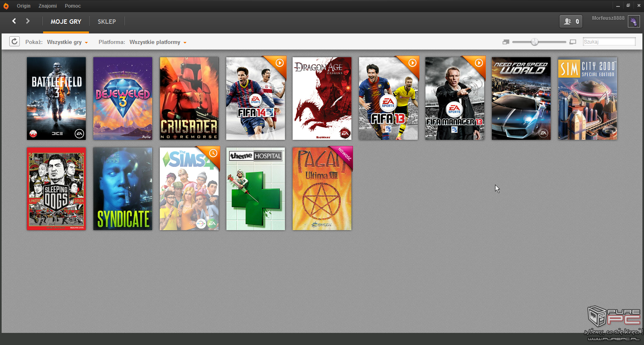The image size is (644, 345).
Task: Select the Dragon Age Origins cover
Action: tap(322, 98)
